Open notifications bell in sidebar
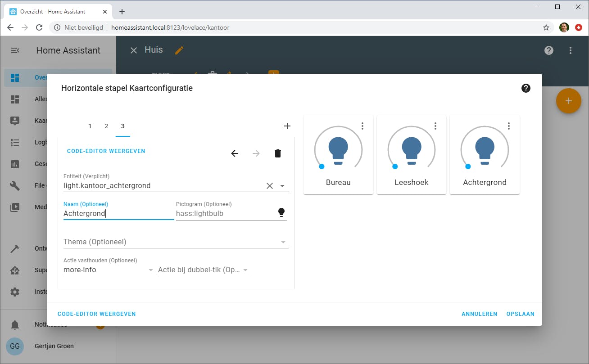This screenshot has height=364, width=589. coord(15,325)
